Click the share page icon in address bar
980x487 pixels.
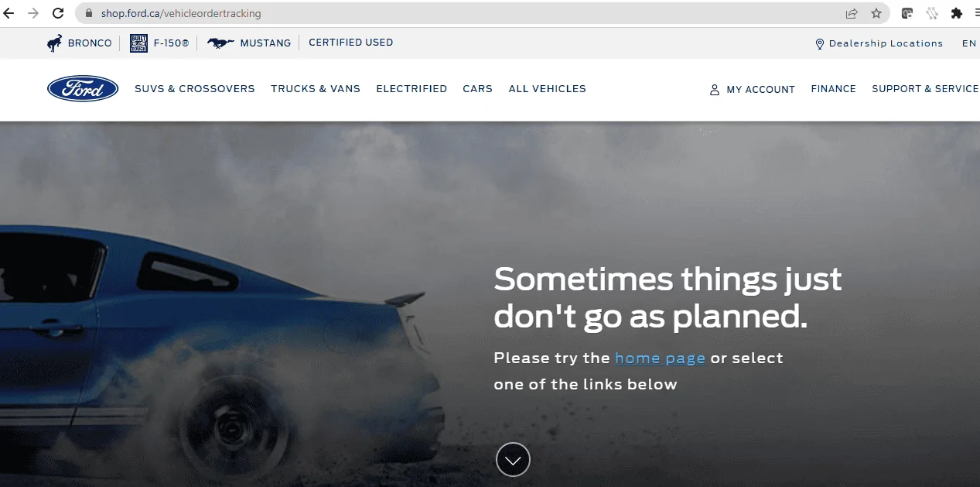[x=852, y=13]
